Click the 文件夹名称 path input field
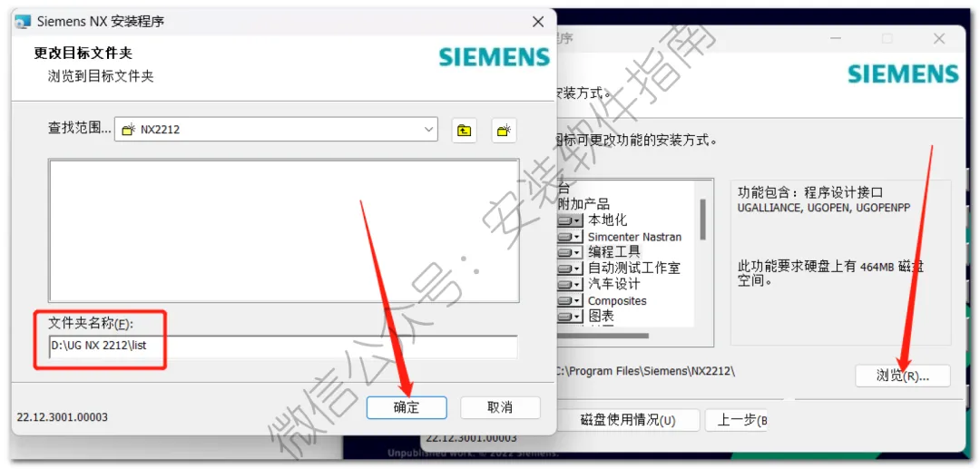Viewport: 980px width, 469px height. (x=283, y=346)
